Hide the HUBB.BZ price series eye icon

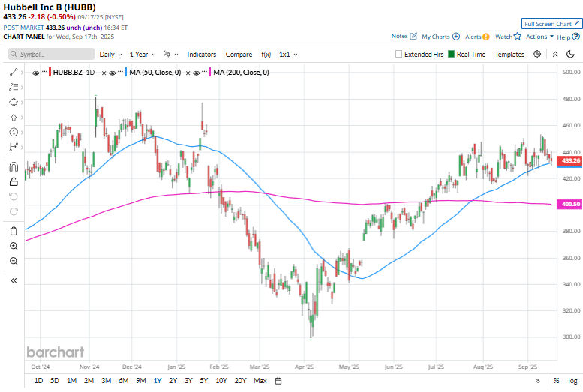point(36,73)
